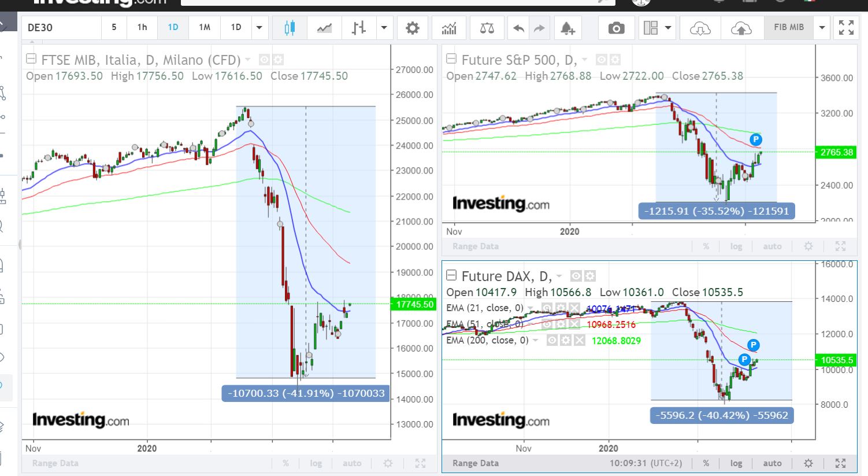Screen dimensions: 868x476
Task: Toggle S&P 500 series visibility eye
Action: point(601,60)
